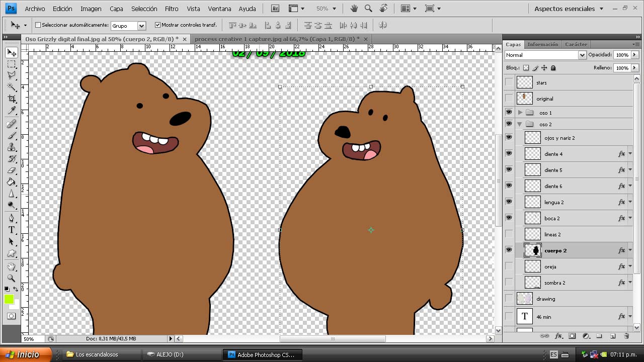Show the lineas 2 layer
The image size is (644, 362).
[x=509, y=234]
